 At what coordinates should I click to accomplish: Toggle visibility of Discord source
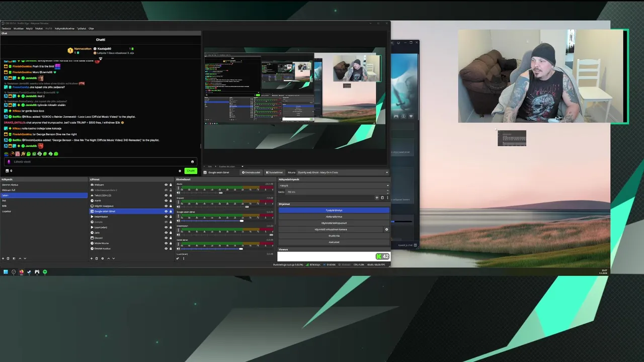coord(166,238)
